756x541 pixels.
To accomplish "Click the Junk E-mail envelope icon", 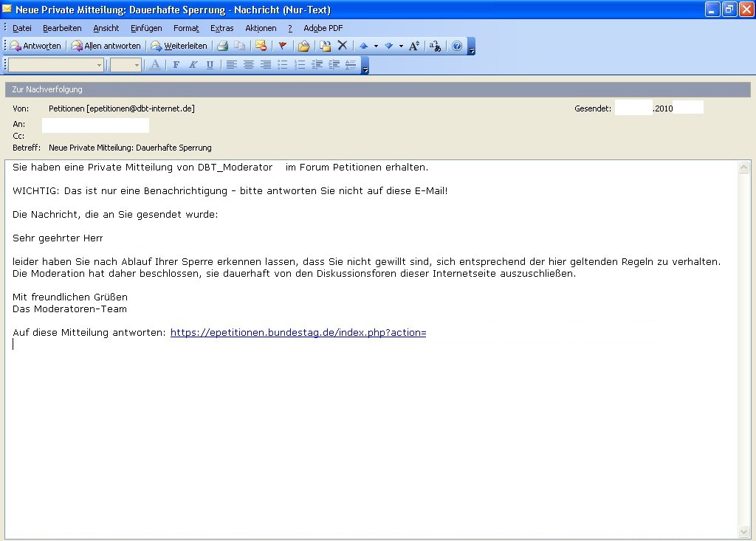I will pyautogui.click(x=261, y=46).
